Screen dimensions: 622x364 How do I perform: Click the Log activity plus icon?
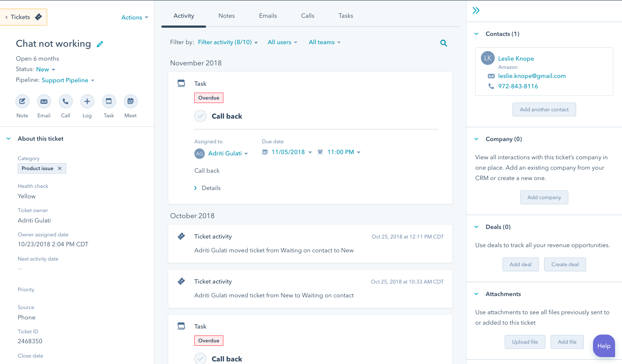(x=87, y=101)
